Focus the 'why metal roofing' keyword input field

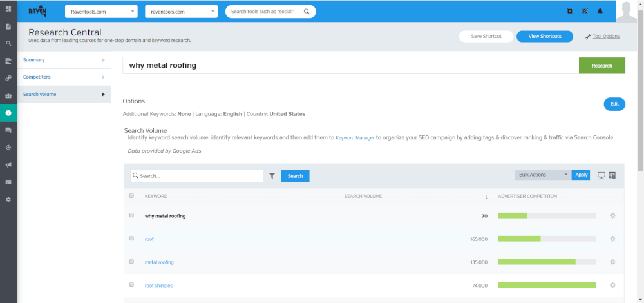(x=351, y=66)
